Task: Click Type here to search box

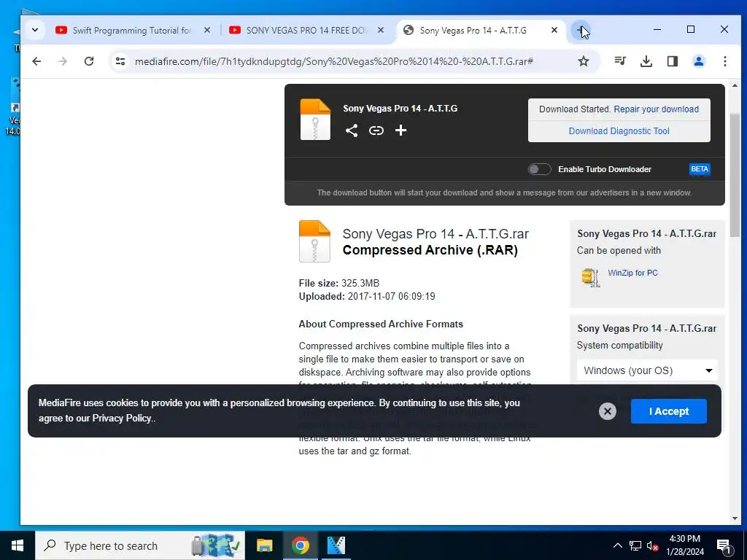Action: click(x=140, y=545)
